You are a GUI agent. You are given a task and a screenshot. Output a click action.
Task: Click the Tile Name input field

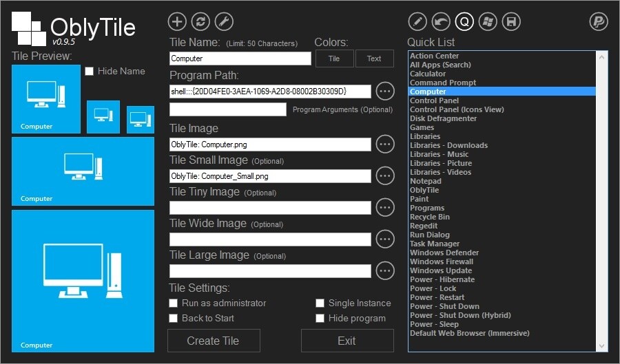(x=240, y=58)
